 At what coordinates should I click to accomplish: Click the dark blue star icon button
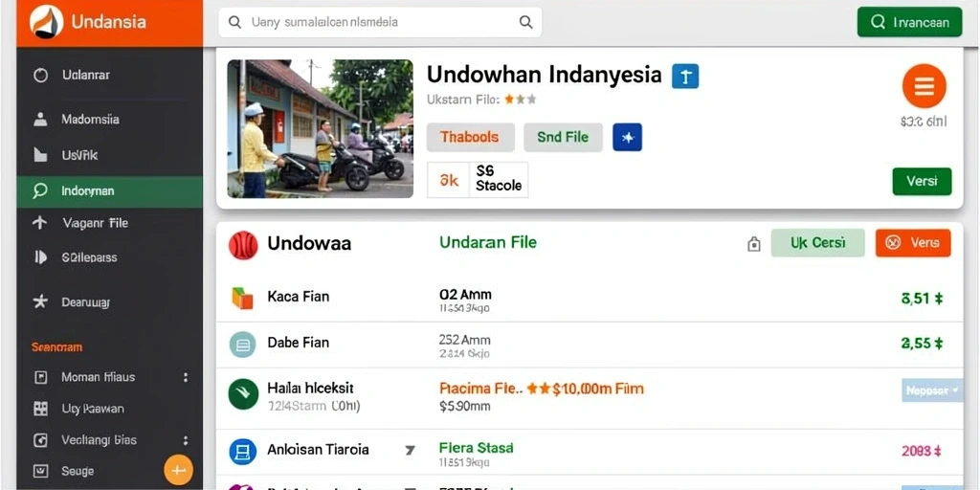coord(628,138)
